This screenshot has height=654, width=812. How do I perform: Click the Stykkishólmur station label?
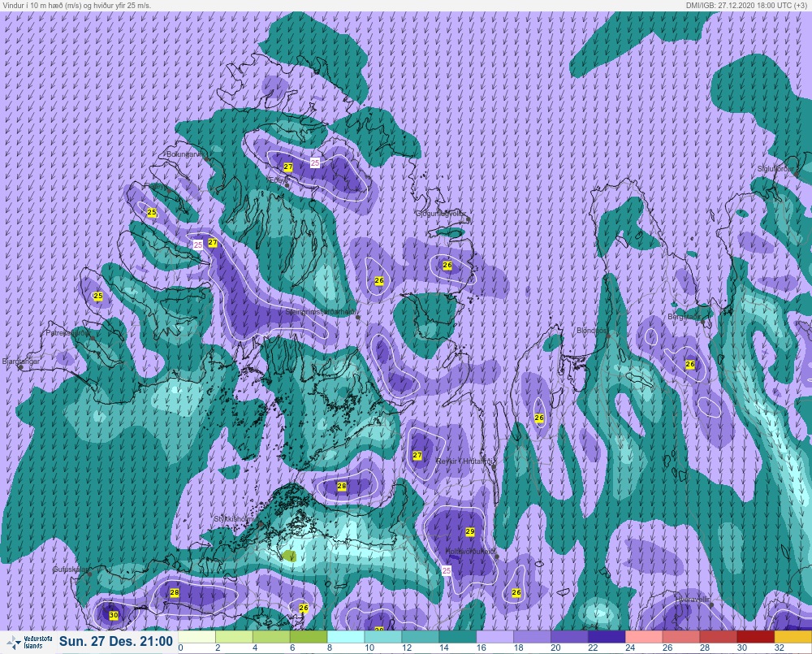(x=235, y=519)
